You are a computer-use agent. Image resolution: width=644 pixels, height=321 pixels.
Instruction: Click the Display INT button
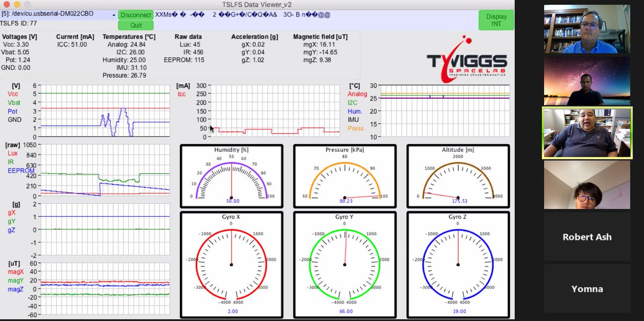pyautogui.click(x=496, y=20)
